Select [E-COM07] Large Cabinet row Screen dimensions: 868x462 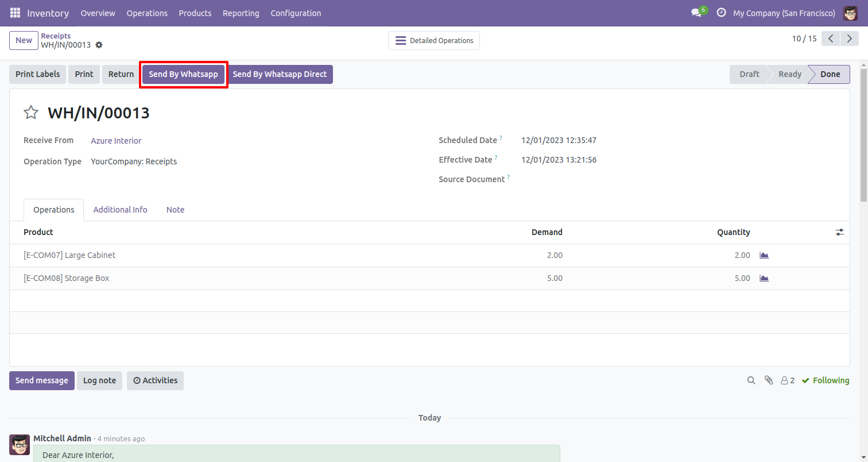[x=429, y=255]
